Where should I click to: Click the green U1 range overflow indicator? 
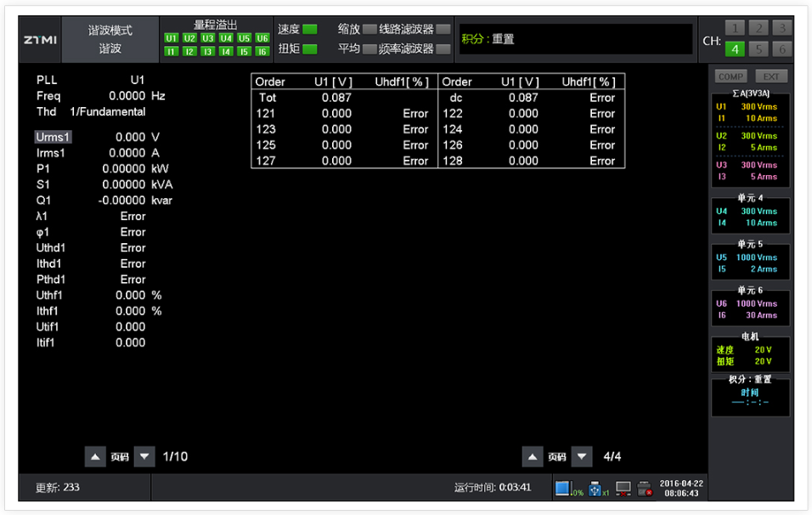(172, 38)
